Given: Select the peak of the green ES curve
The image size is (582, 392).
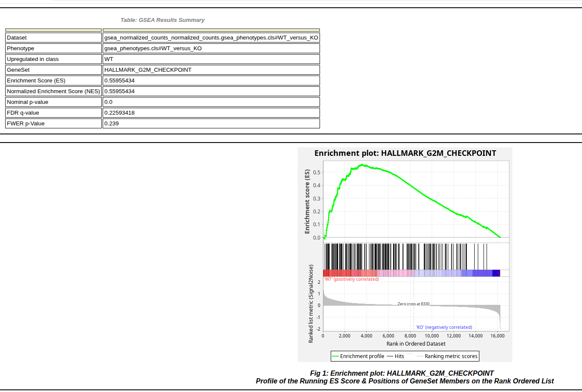Looking at the screenshot, I should (363, 165).
